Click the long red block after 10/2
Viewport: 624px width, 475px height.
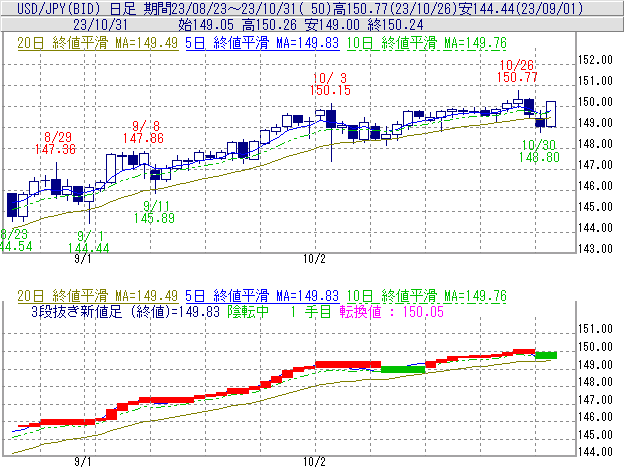click(348, 364)
